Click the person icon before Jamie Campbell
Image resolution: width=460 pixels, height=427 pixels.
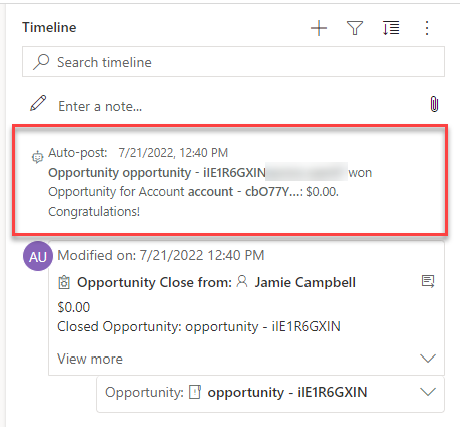point(242,282)
